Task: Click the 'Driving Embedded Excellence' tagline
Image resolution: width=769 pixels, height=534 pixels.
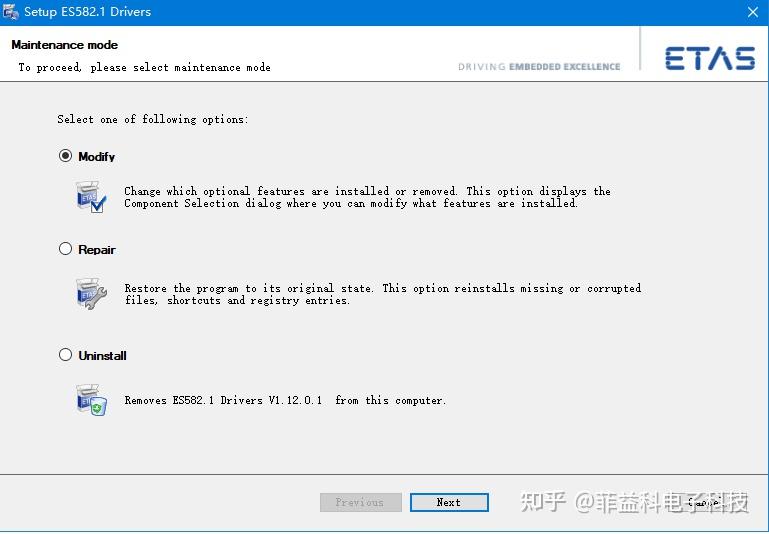Action: click(539, 67)
